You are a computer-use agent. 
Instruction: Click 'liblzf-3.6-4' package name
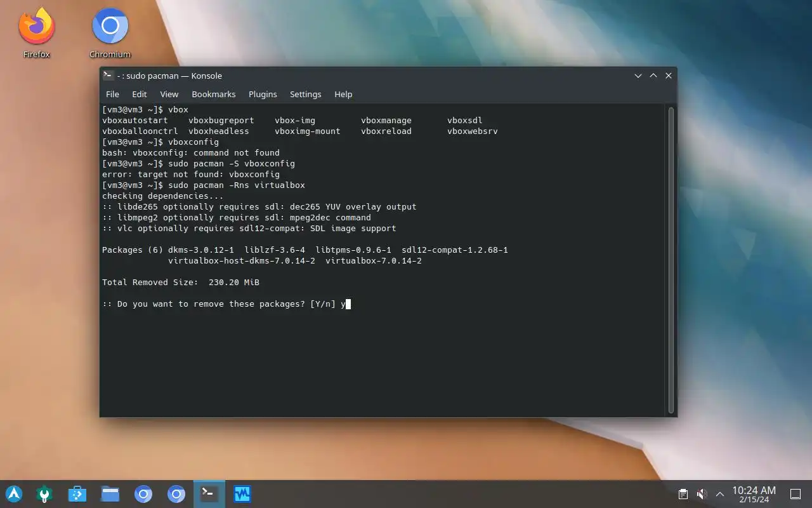click(275, 250)
